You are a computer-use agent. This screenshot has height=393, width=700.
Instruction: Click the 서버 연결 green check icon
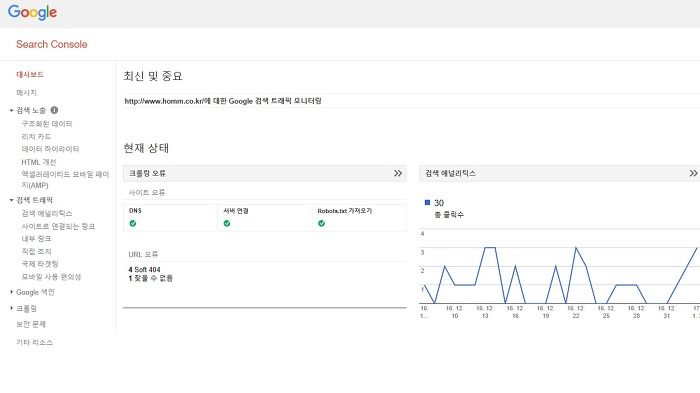(227, 223)
